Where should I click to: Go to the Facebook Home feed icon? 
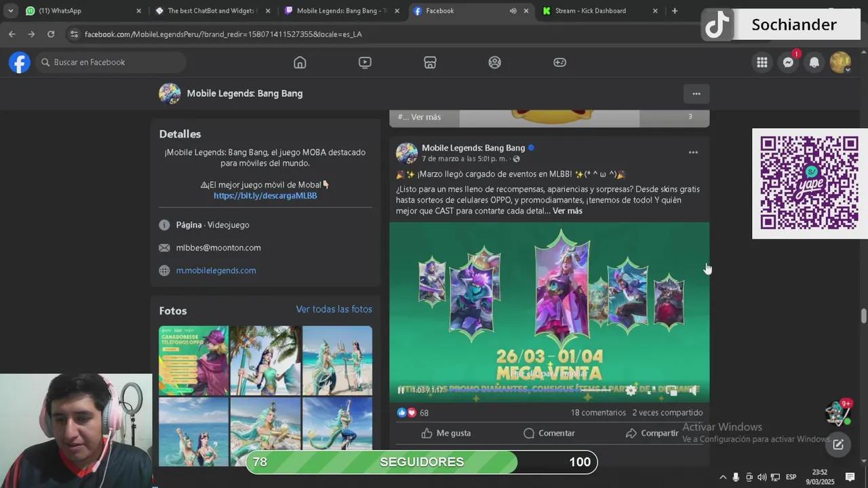300,62
